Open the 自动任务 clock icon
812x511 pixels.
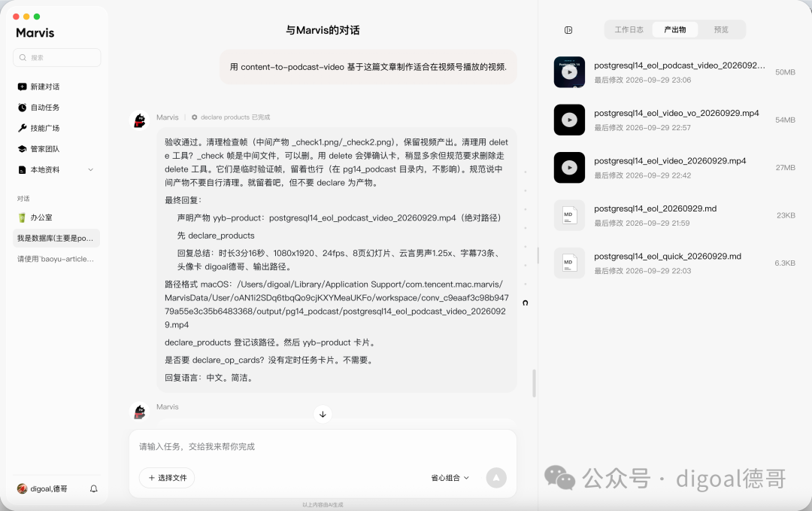click(22, 108)
